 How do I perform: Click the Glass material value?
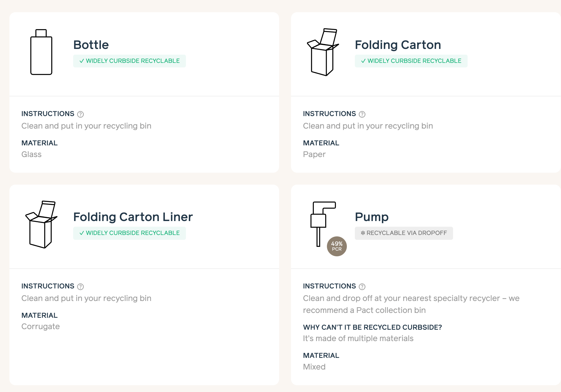click(32, 154)
